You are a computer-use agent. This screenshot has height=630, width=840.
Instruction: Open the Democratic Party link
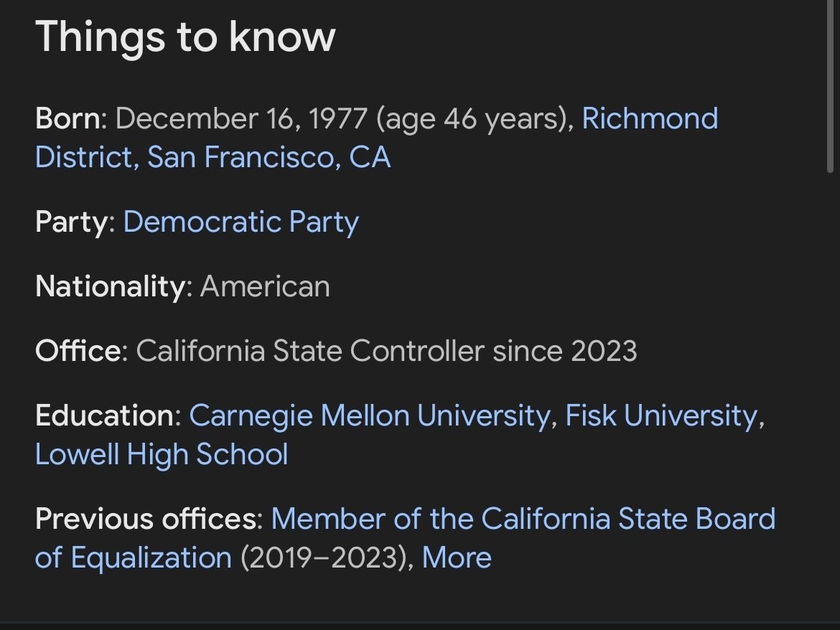point(241,222)
